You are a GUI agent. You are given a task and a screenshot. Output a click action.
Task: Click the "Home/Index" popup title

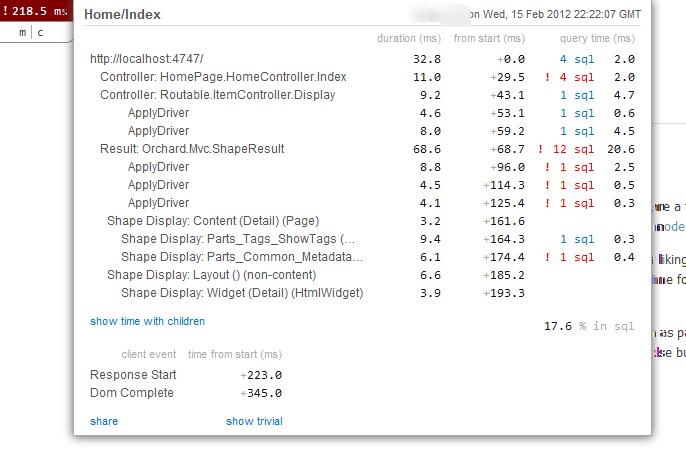[122, 15]
